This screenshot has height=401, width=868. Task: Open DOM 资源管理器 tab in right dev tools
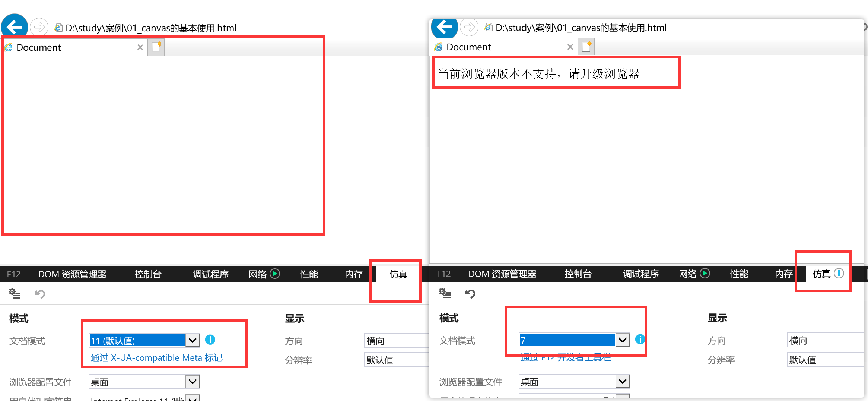pos(502,274)
